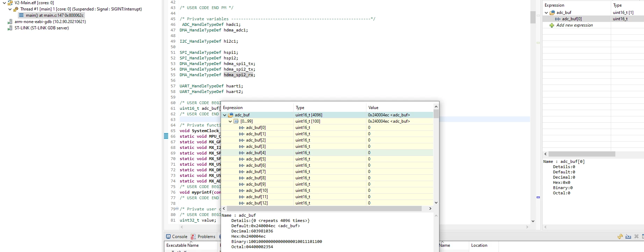This screenshot has width=644, height=252.
Task: Click stack frame icon beside main()
Action: pos(21,15)
